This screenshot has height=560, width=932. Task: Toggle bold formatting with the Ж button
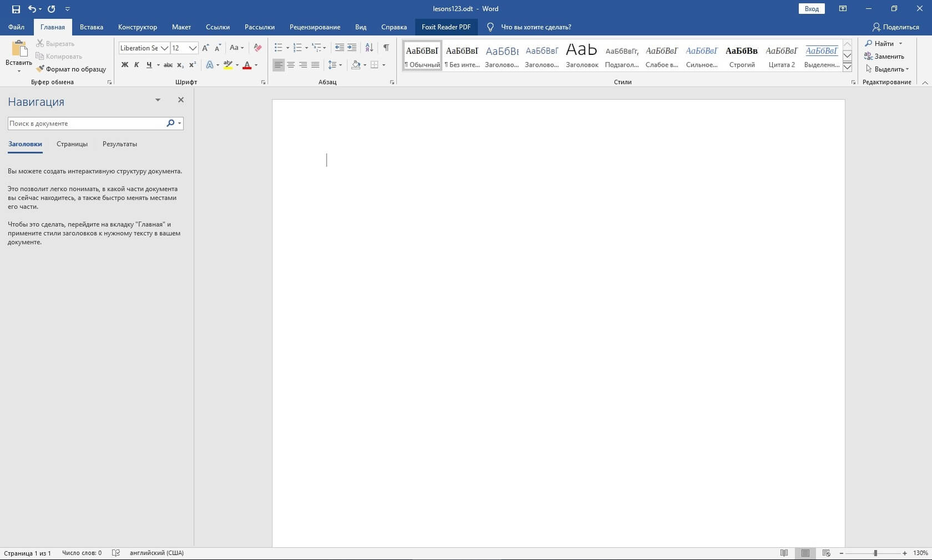click(125, 65)
